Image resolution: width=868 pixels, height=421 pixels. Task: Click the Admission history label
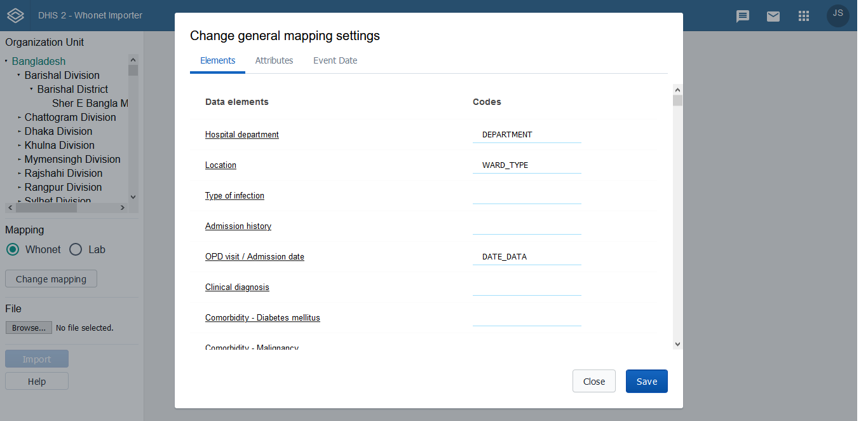pyautogui.click(x=238, y=226)
